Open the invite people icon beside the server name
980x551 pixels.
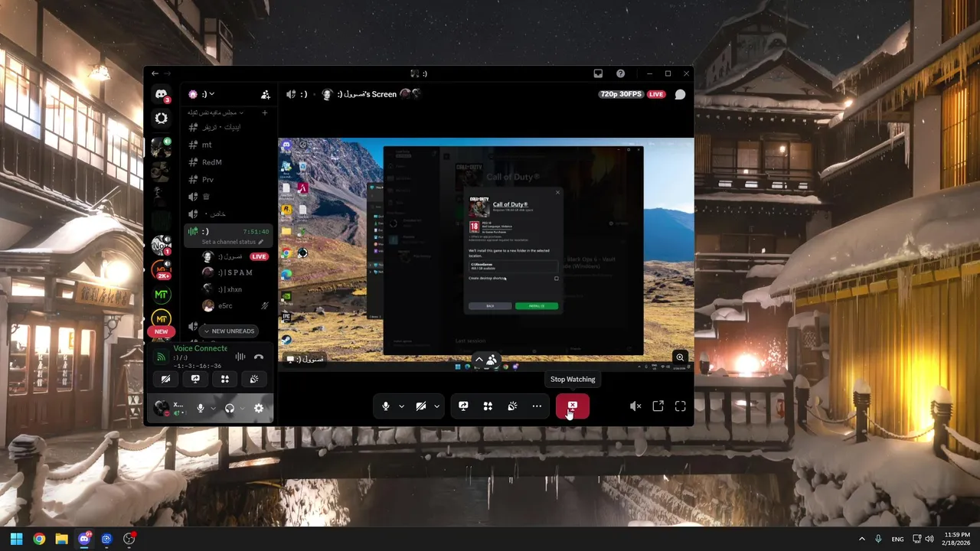(x=265, y=94)
